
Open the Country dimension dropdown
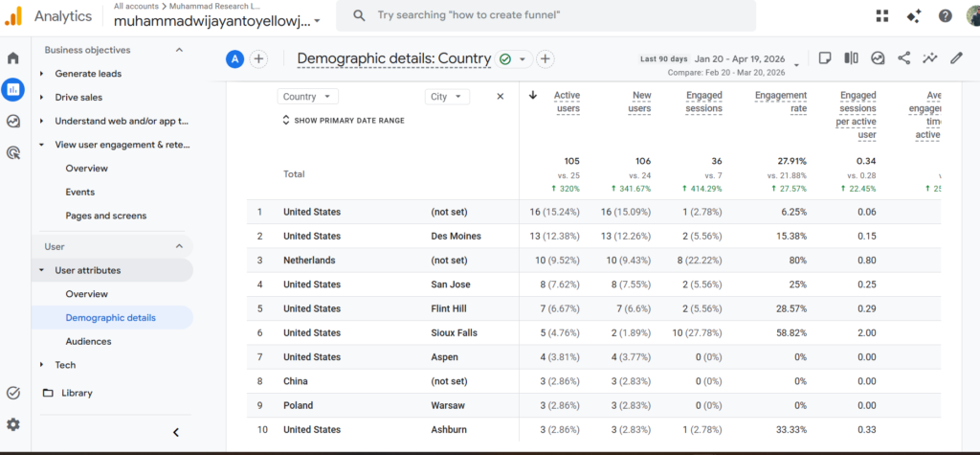pos(307,97)
